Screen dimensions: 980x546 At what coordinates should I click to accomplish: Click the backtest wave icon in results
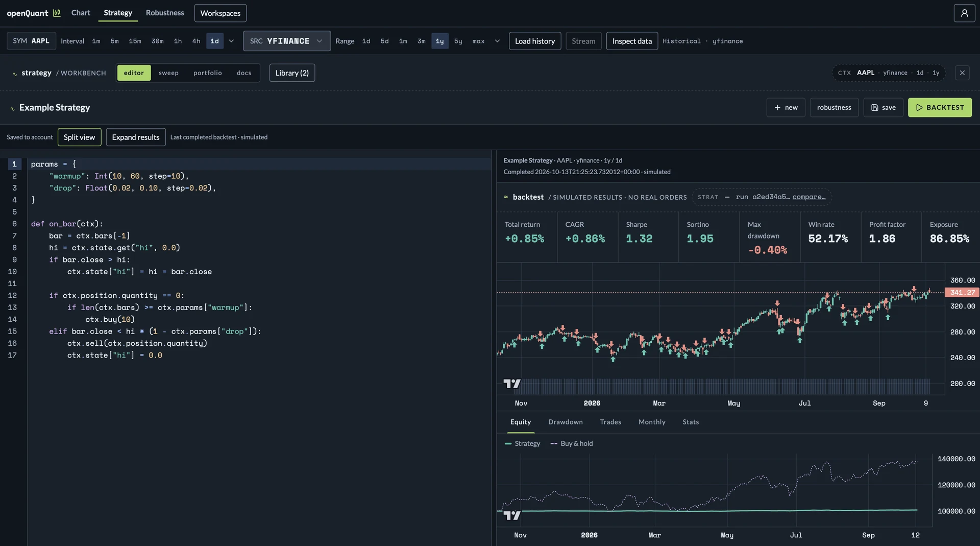click(506, 197)
